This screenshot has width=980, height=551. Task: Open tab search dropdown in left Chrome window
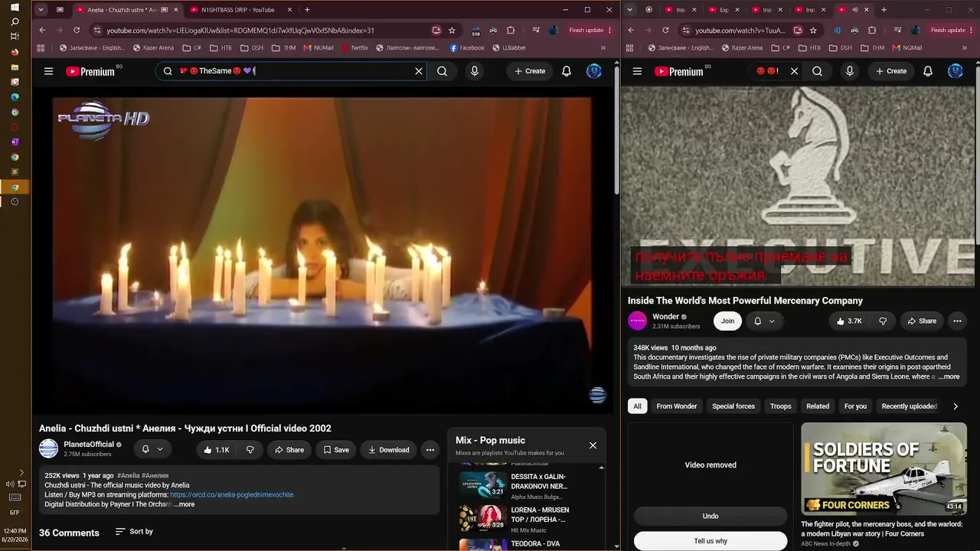pyautogui.click(x=41, y=10)
